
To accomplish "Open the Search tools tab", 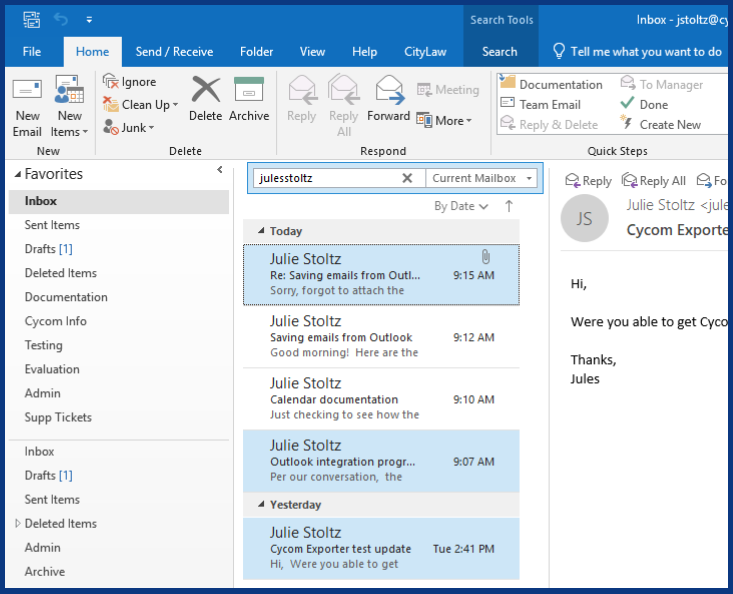I will coord(500,51).
